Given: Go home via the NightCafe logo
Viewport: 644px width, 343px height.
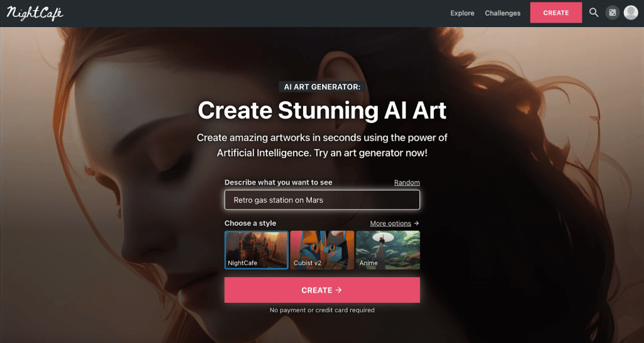Looking at the screenshot, I should click(35, 13).
